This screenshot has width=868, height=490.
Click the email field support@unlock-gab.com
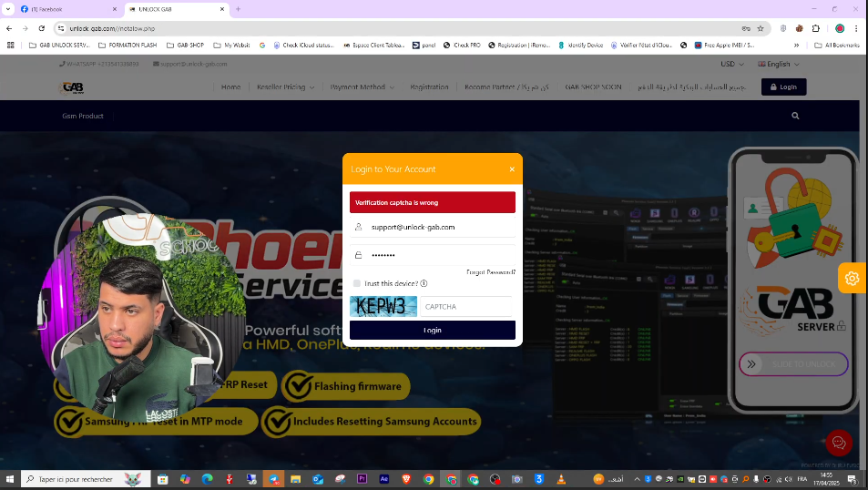pos(433,227)
